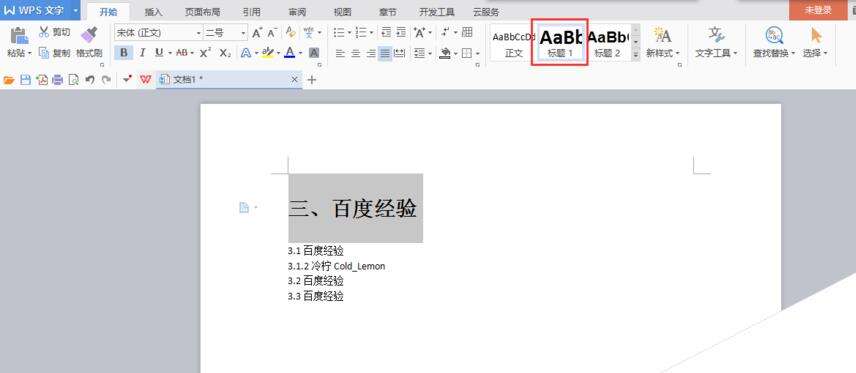Click the Paste (粘贴) clipboard icon
This screenshot has height=373, width=856.
click(19, 35)
